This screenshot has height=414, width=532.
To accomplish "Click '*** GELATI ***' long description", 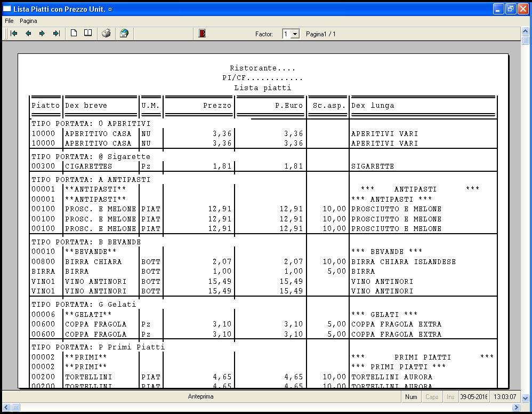I will click(x=384, y=314).
